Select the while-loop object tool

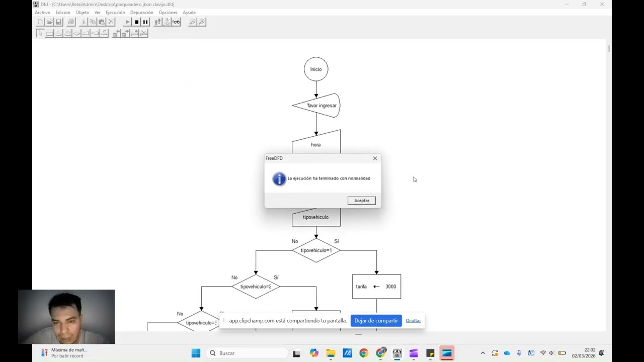pos(58,33)
